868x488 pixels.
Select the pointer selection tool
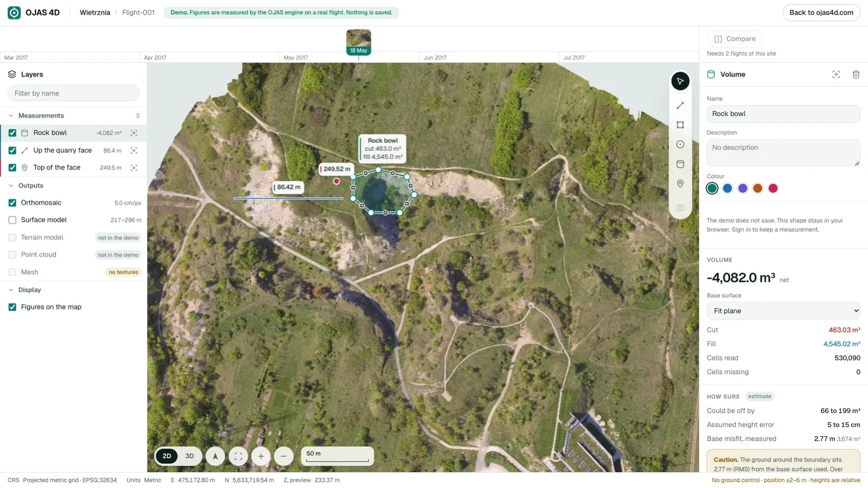click(x=680, y=81)
